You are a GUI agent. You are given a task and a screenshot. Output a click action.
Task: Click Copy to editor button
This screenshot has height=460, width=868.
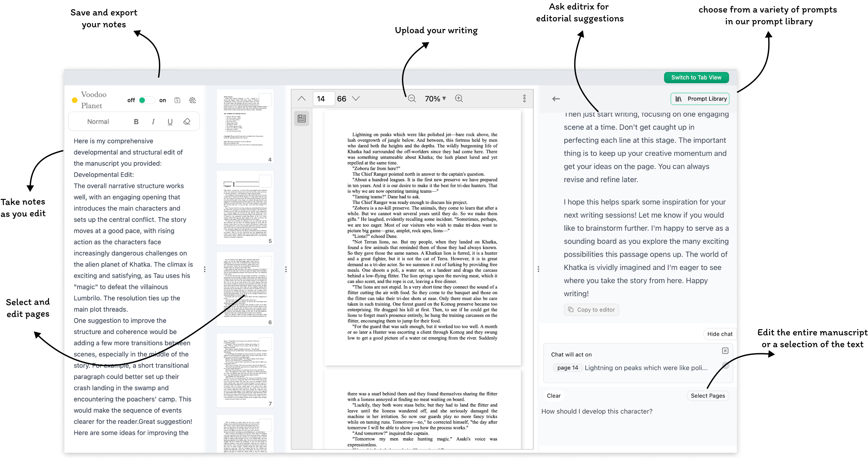click(x=591, y=310)
